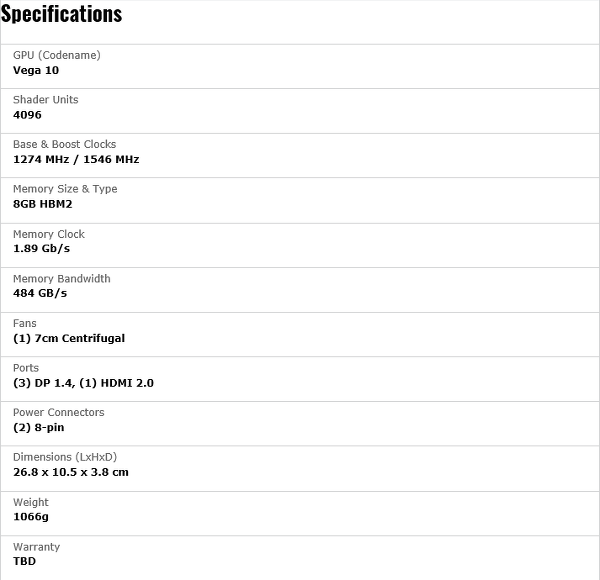Image resolution: width=600 pixels, height=580 pixels.
Task: Click the Memory Size & Type label
Action: pos(65,189)
